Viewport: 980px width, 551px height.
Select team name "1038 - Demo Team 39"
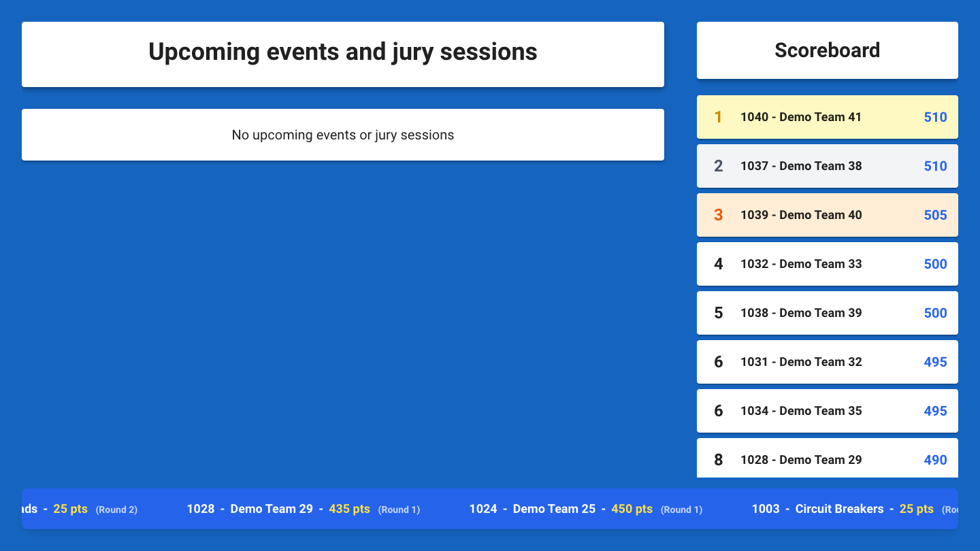[x=801, y=313]
